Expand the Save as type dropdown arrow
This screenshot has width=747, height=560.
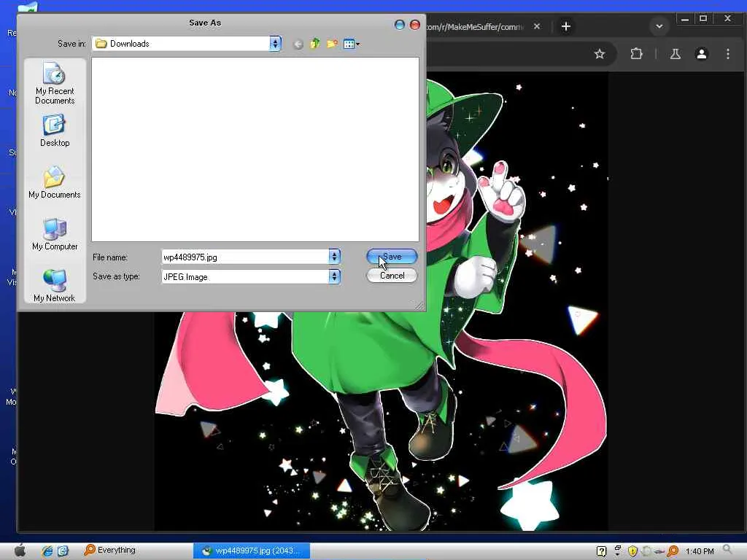pos(334,276)
